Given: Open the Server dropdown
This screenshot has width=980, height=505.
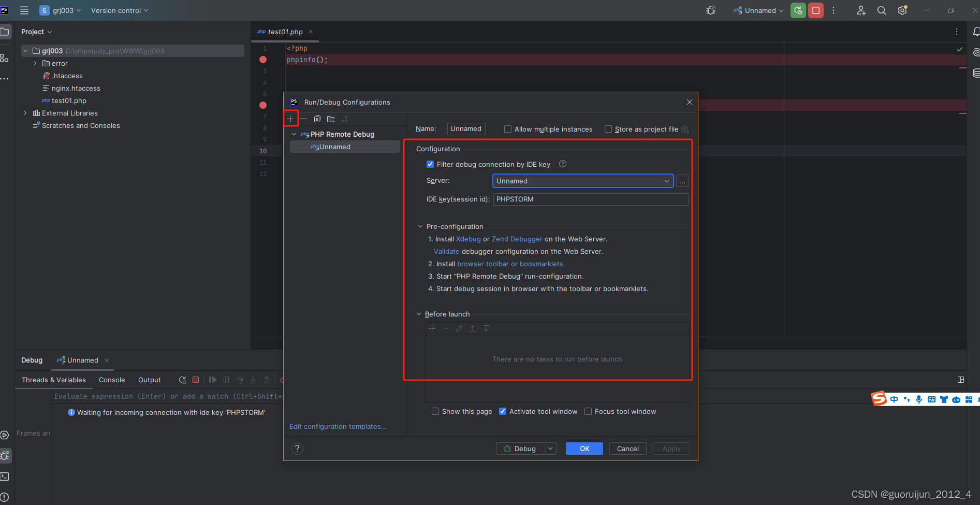Looking at the screenshot, I should (583, 181).
